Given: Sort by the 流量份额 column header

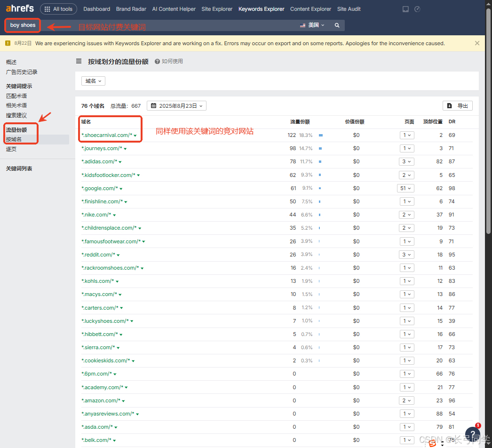Looking at the screenshot, I should click(x=300, y=122).
